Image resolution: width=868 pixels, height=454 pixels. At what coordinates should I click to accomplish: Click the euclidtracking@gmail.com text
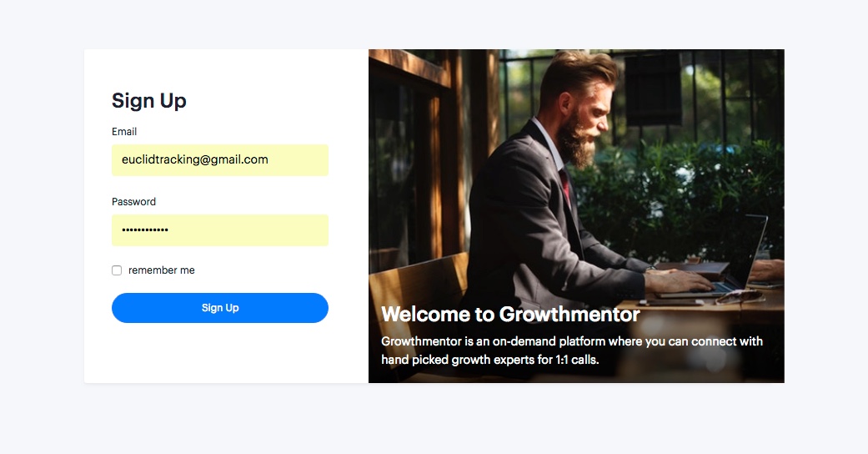pos(195,159)
